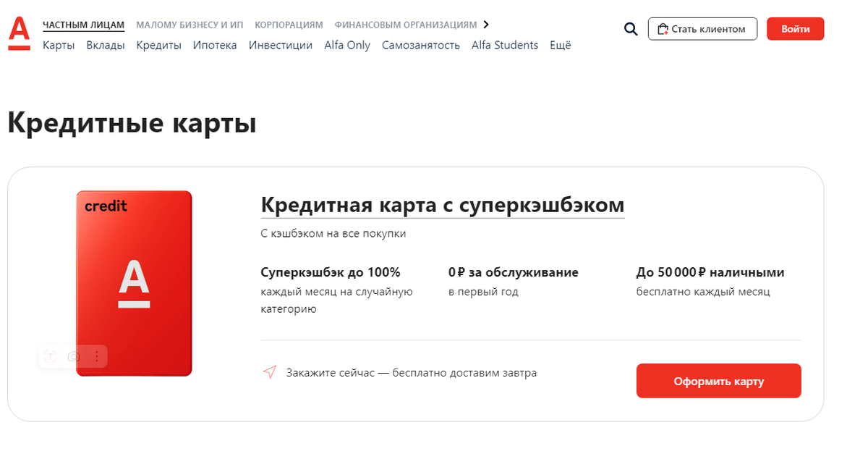Open the search magnifier icon
Viewport: 868px width, 467px height.
tap(630, 28)
